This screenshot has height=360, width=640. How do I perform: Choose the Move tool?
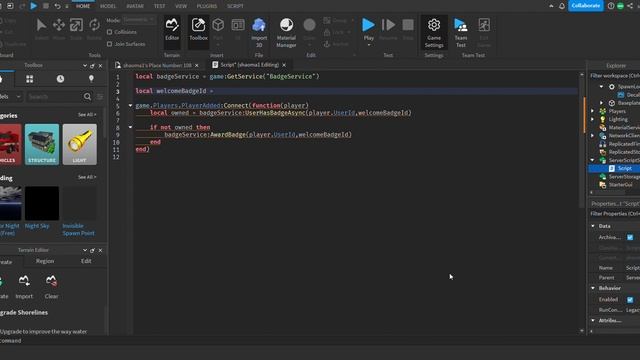coord(59,29)
